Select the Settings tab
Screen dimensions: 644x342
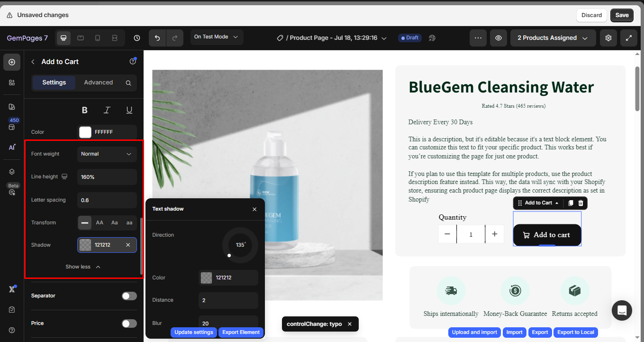point(54,83)
